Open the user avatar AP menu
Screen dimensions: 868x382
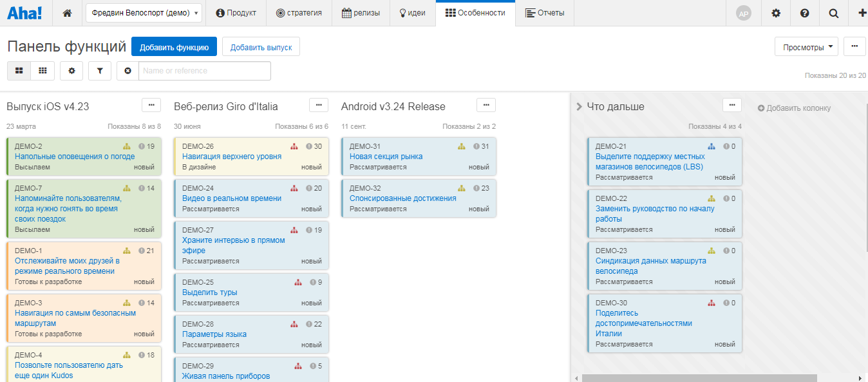[744, 13]
